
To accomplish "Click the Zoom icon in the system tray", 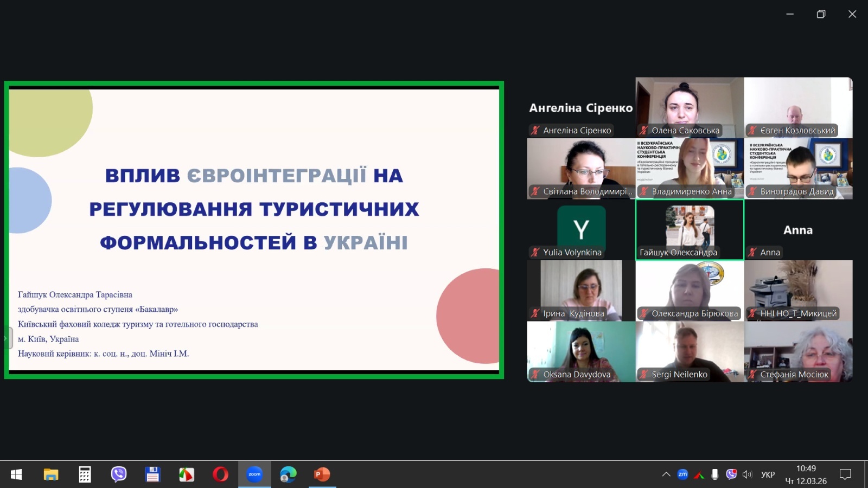I will 682,474.
